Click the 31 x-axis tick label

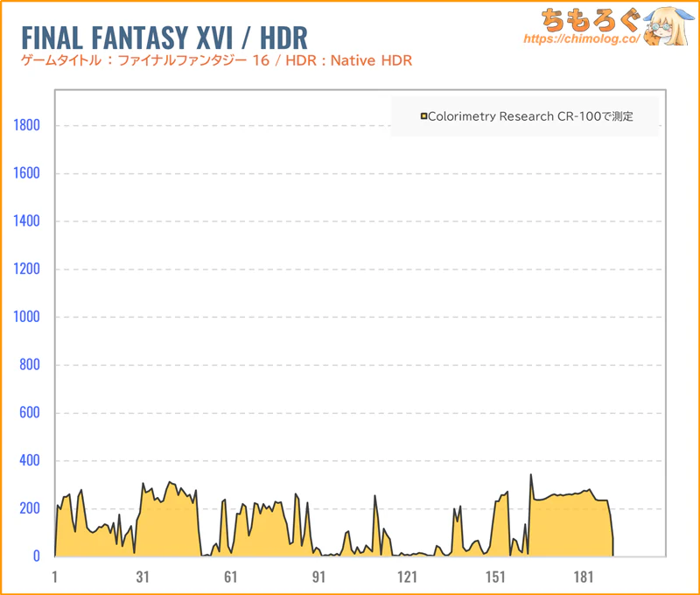pos(143,577)
